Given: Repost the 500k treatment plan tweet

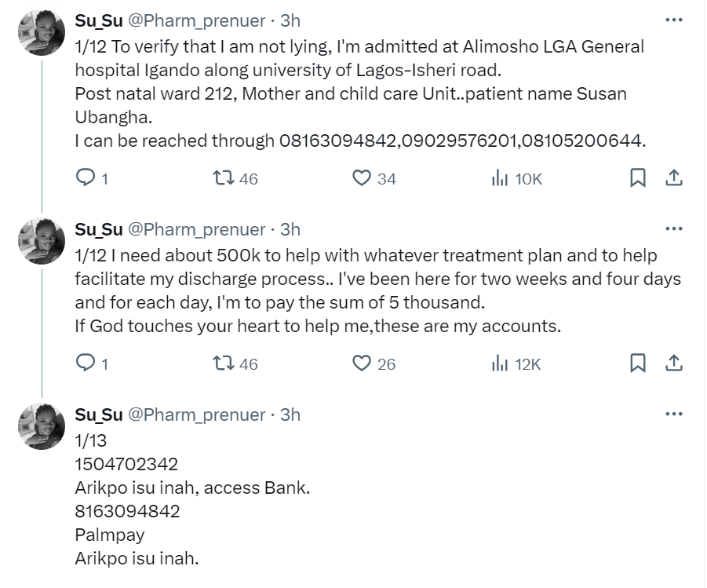Looking at the screenshot, I should pos(224,363).
